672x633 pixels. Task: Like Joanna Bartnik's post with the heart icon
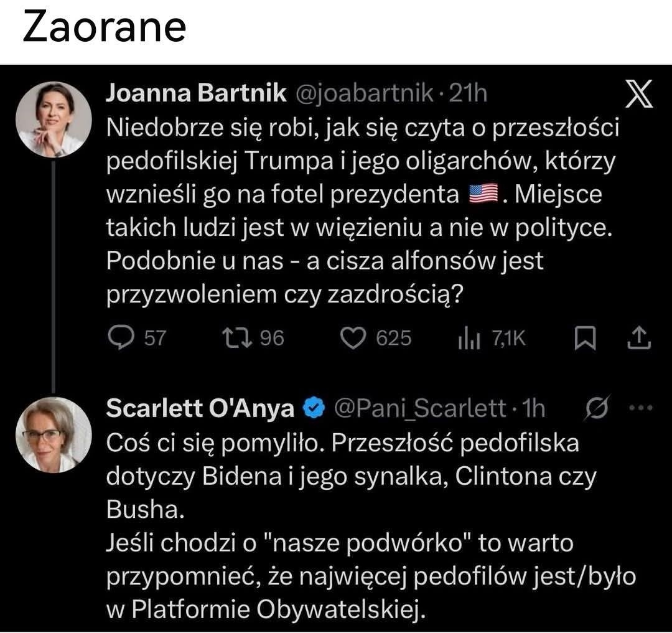tap(354, 337)
